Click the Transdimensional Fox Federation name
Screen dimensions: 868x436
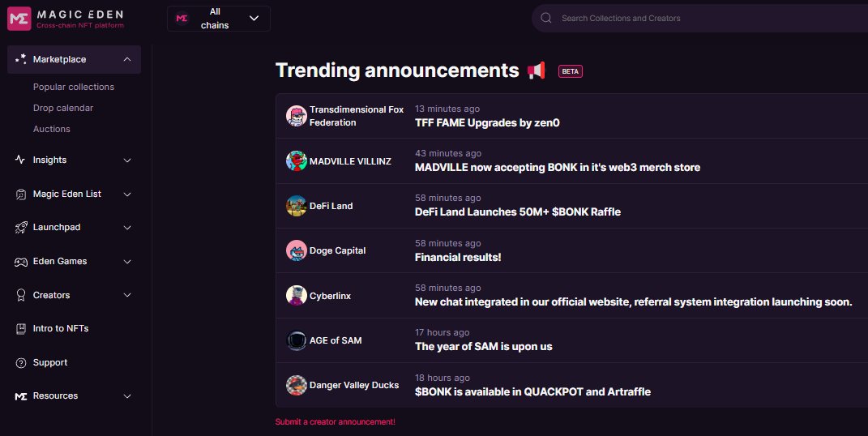[x=357, y=116]
